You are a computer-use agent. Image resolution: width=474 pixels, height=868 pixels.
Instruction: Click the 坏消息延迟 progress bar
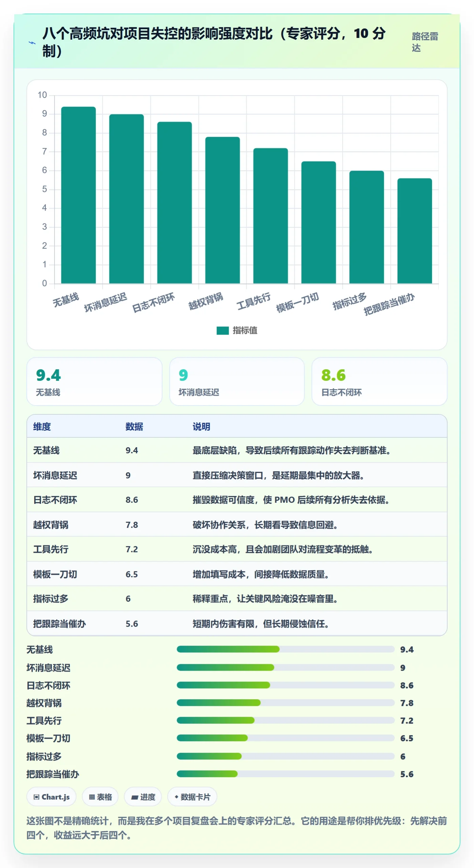click(x=286, y=668)
